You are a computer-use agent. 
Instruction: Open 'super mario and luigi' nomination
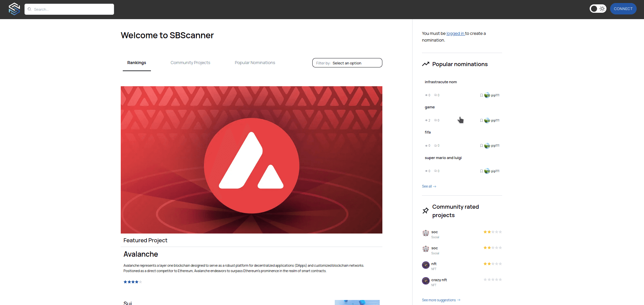443,158
